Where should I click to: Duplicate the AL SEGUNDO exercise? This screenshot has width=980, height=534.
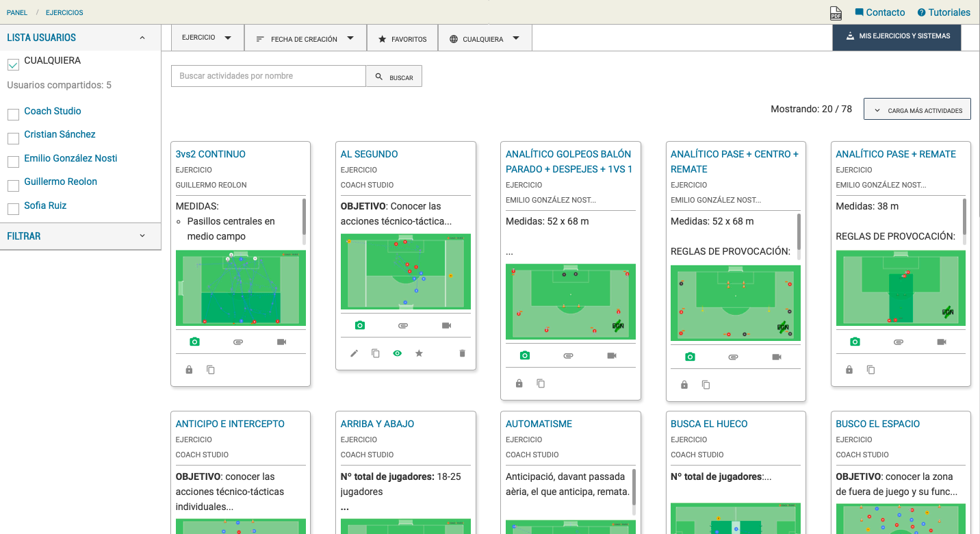pyautogui.click(x=376, y=353)
